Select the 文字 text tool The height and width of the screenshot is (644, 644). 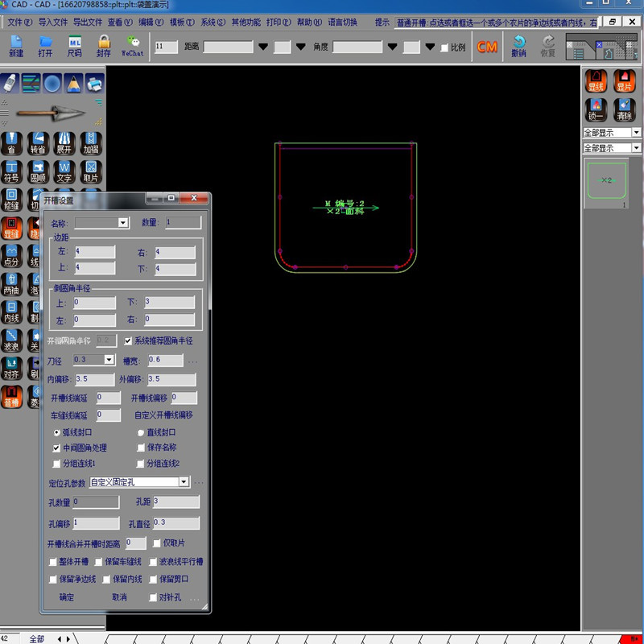coord(64,170)
